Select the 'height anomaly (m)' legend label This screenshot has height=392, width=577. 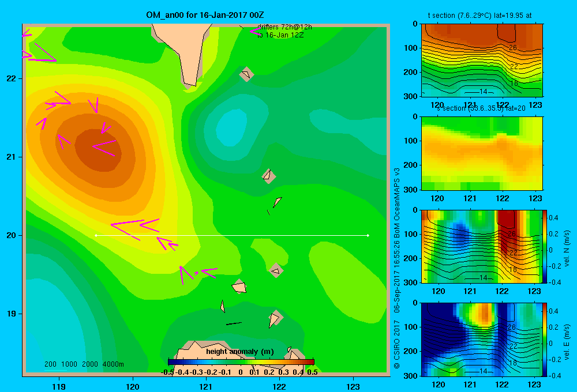coord(240,352)
